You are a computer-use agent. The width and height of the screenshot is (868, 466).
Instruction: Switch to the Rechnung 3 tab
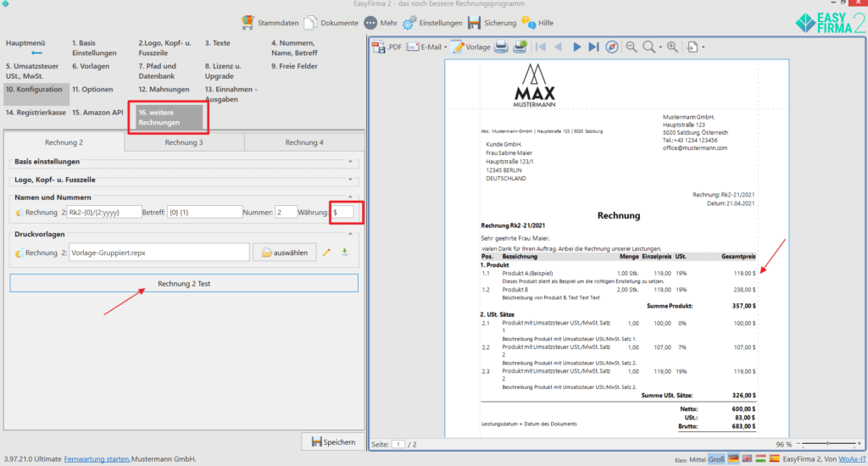pos(184,142)
